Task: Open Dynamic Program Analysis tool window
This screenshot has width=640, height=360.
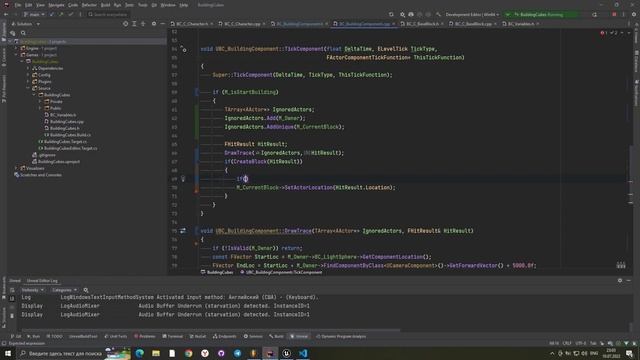Action: pyautogui.click(x=341, y=336)
